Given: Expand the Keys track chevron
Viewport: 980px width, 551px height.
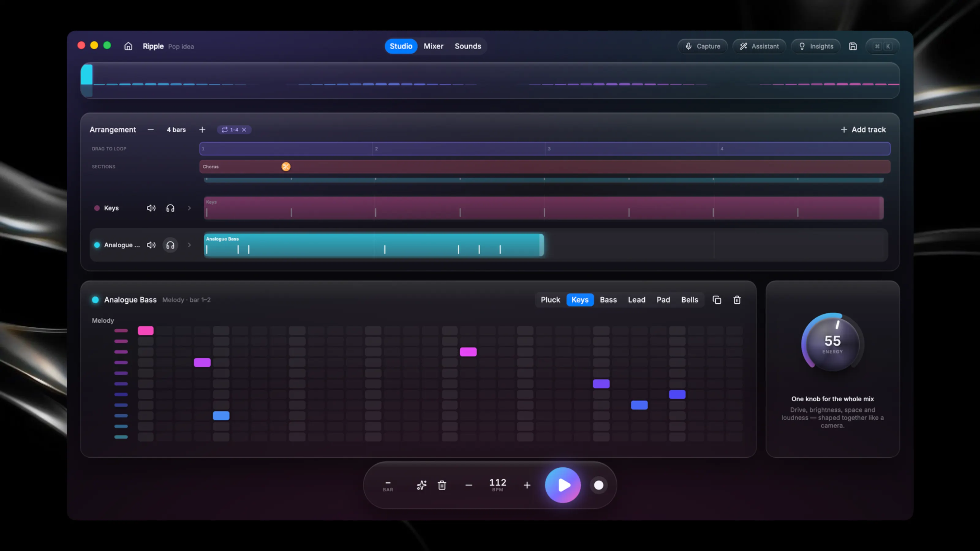Looking at the screenshot, I should click(189, 208).
